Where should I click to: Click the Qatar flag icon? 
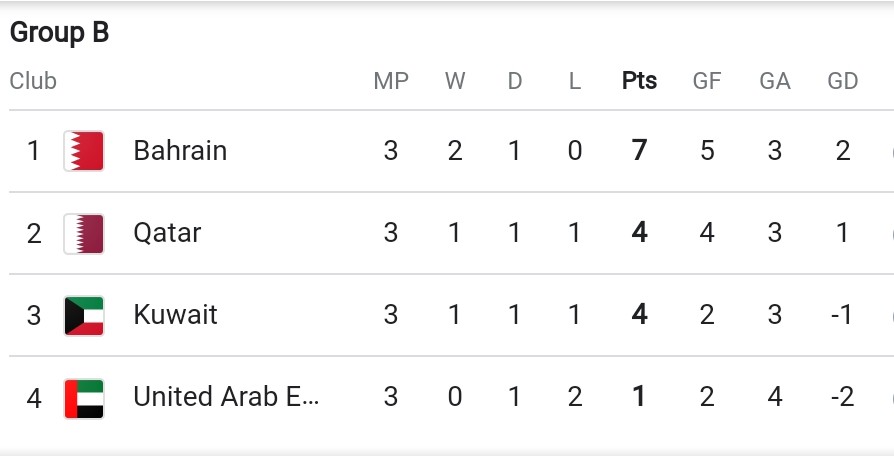(x=84, y=233)
